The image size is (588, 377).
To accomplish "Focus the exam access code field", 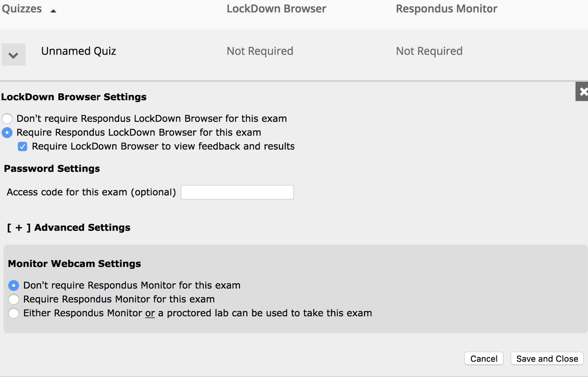I will [237, 192].
